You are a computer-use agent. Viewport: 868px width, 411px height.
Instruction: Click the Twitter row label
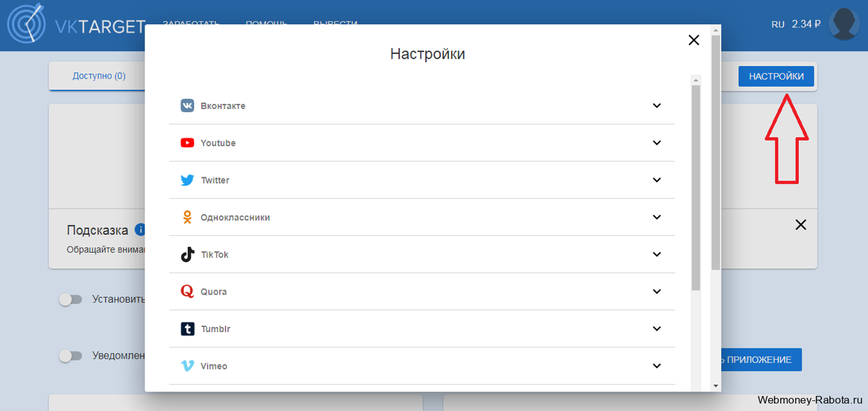215,180
